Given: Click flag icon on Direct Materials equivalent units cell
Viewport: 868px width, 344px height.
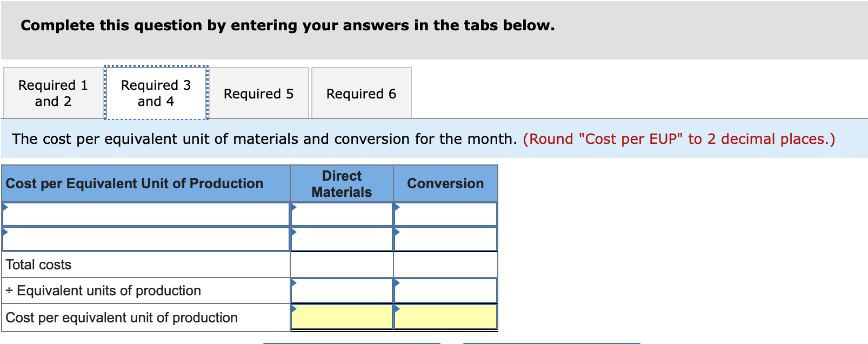Looking at the screenshot, I should [293, 282].
